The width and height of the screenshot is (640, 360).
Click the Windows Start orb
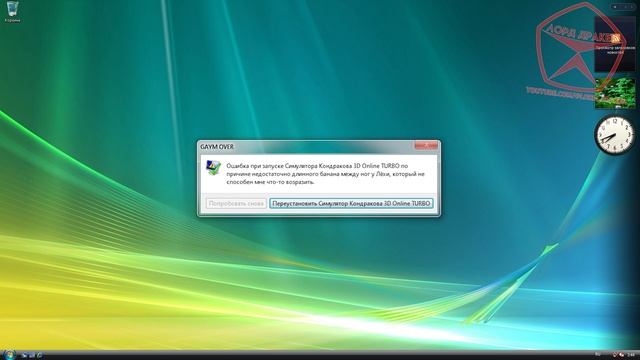pos(10,355)
